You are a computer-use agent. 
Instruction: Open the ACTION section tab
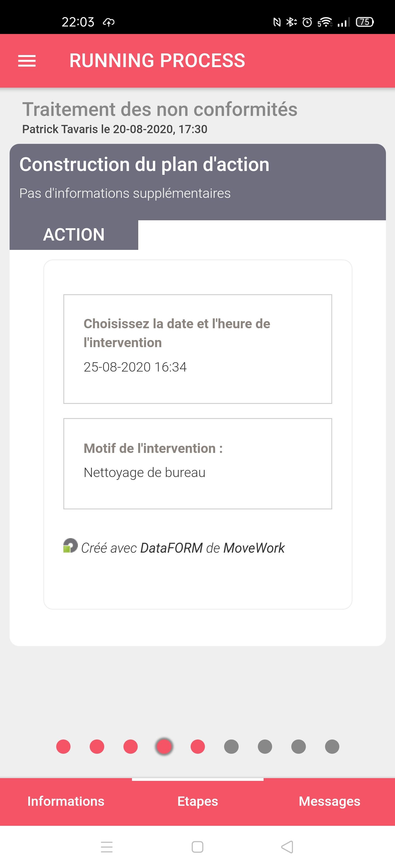(74, 235)
